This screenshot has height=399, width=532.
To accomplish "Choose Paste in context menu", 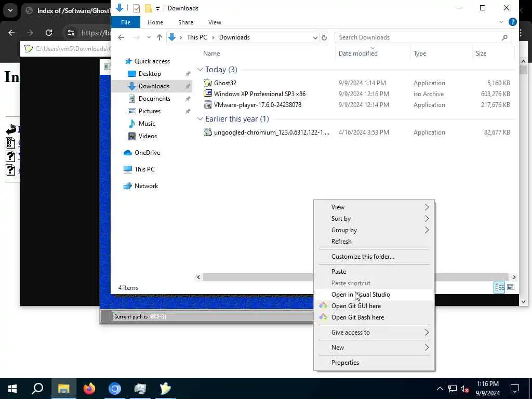I will 374,271.
